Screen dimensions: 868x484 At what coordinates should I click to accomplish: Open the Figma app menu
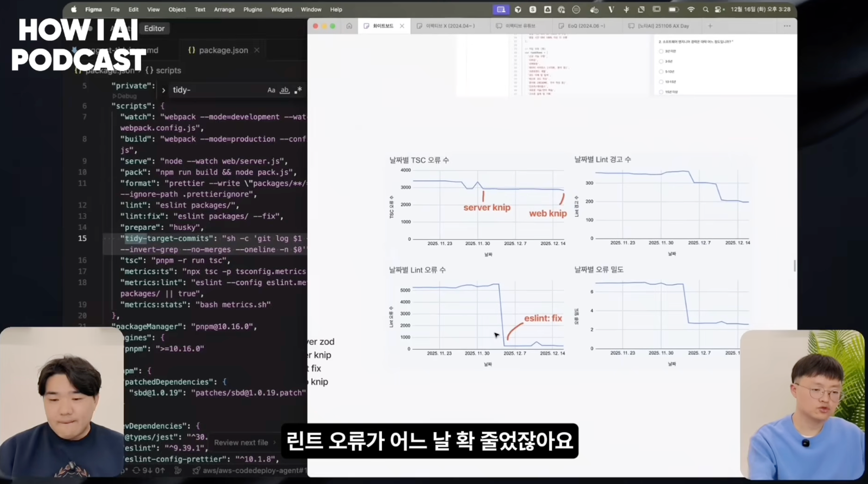pos(93,9)
